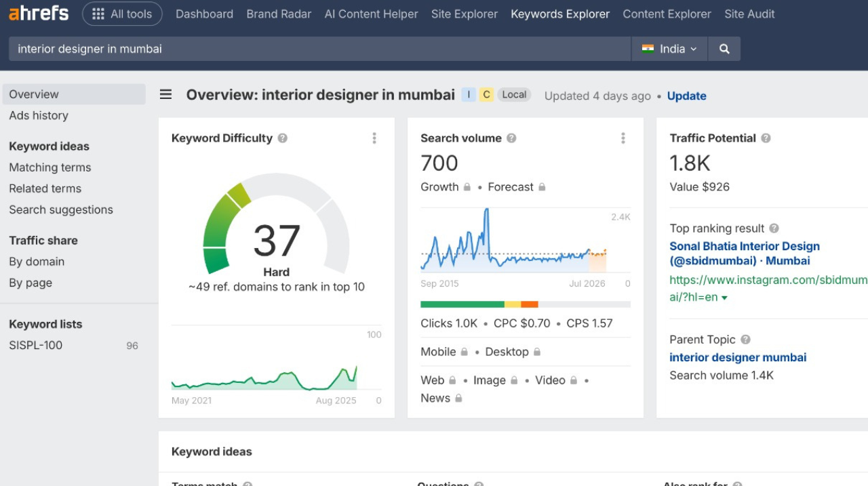Open Search volume card three-dot menu

623,138
